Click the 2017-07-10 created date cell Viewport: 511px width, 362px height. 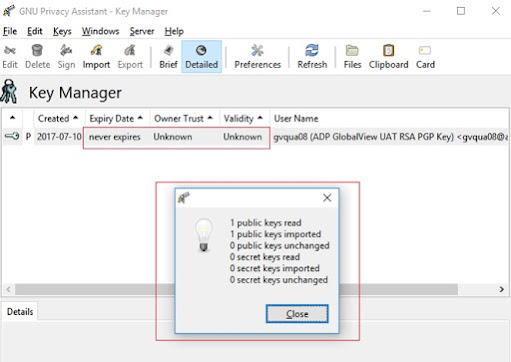coord(59,137)
